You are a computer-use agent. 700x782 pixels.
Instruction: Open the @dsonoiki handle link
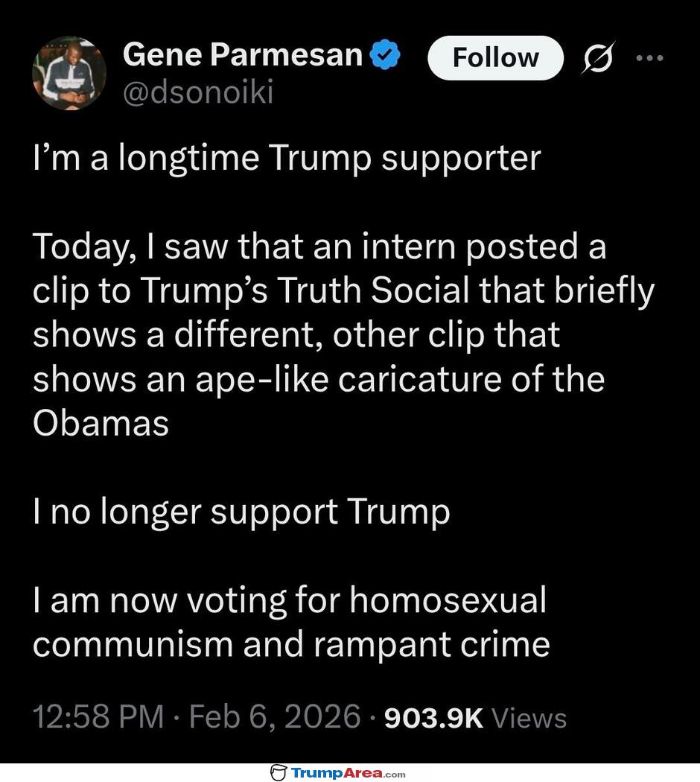click(x=198, y=93)
